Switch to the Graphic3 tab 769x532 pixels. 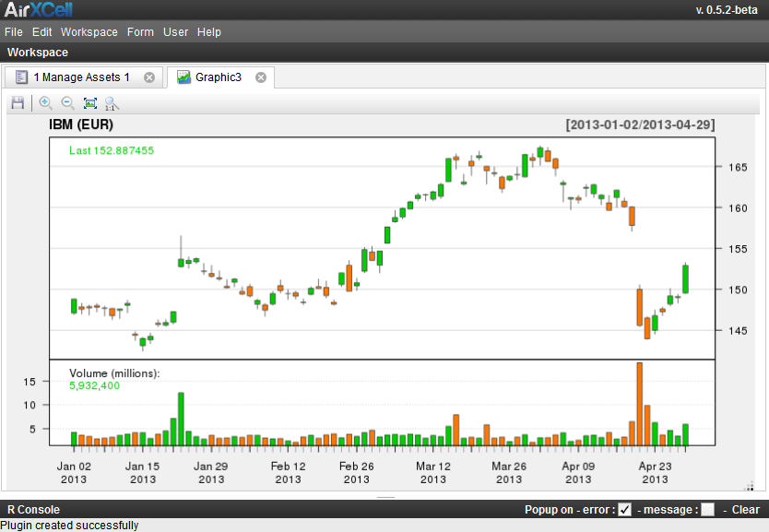click(x=219, y=77)
